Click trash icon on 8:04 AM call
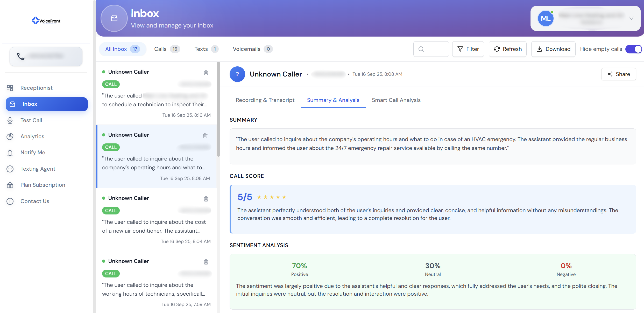 pyautogui.click(x=206, y=199)
